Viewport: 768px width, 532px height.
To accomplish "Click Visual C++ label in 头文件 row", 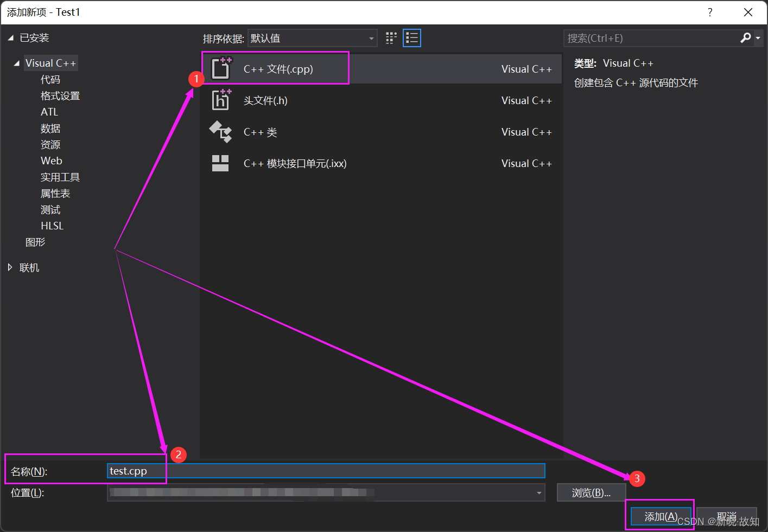I will tap(526, 100).
